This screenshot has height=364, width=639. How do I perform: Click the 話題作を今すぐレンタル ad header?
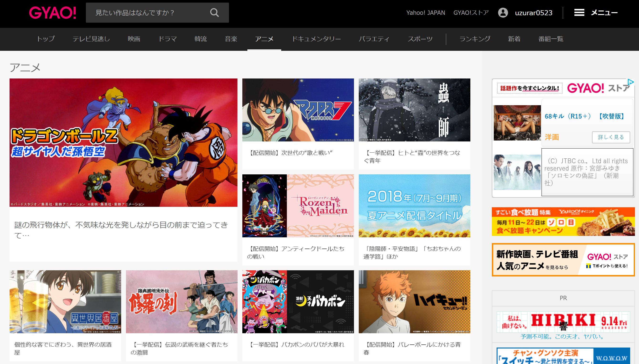click(x=530, y=88)
